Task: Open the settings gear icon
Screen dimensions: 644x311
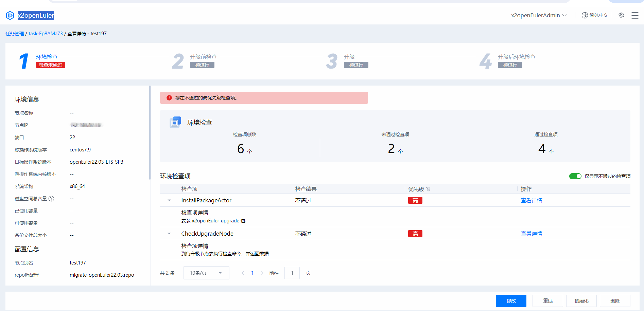Action: point(621,15)
